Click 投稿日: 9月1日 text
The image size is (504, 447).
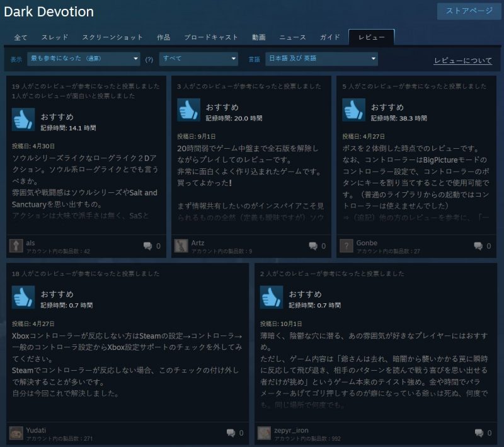197,136
